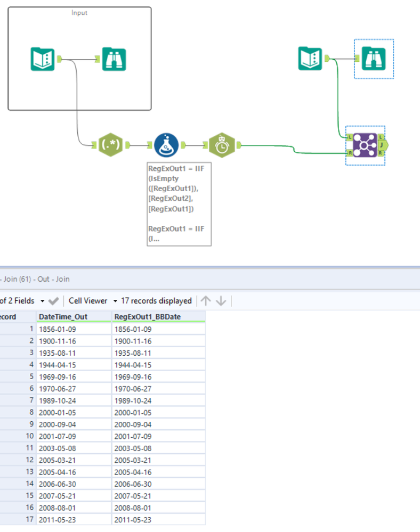Select the purple Join tool
The height and width of the screenshot is (532, 420).
(365, 145)
